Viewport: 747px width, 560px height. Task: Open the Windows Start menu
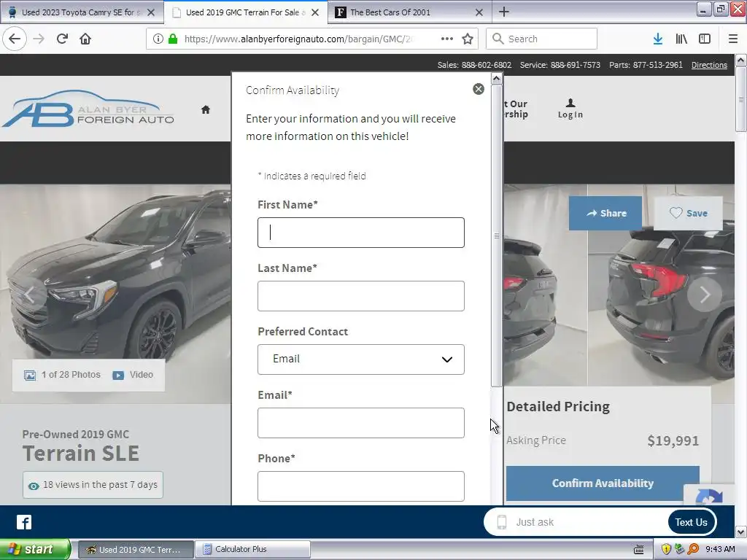tap(35, 549)
